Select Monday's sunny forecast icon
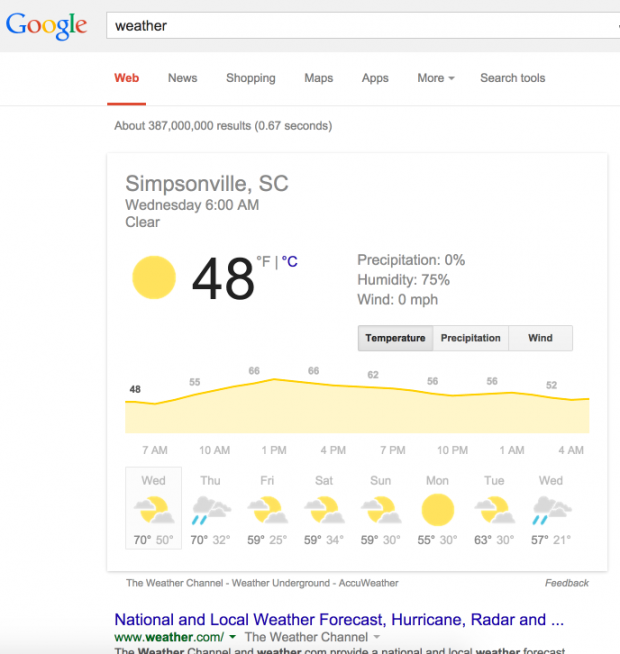 438,510
